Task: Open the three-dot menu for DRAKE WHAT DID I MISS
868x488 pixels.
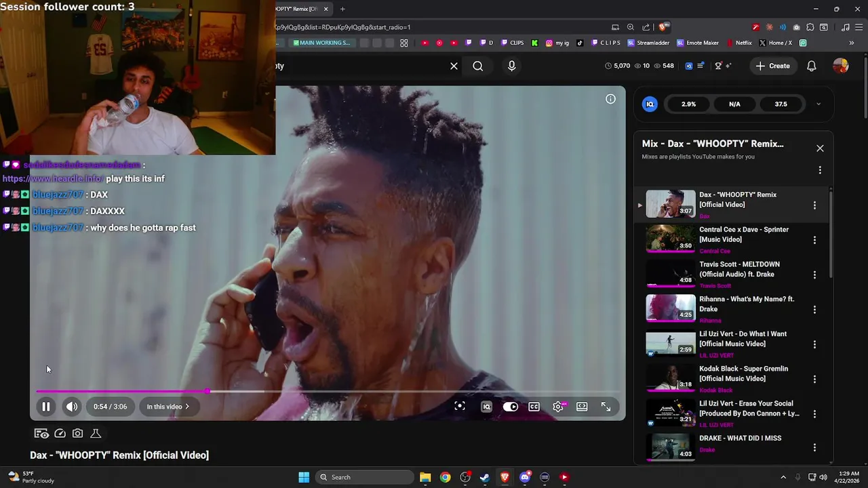Action: coord(814,448)
